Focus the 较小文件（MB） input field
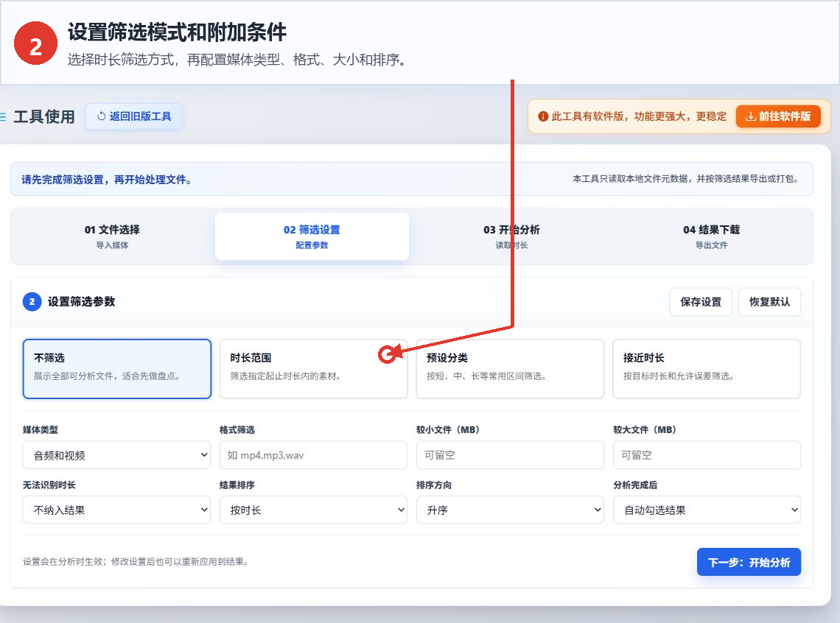840x623 pixels. (x=510, y=455)
